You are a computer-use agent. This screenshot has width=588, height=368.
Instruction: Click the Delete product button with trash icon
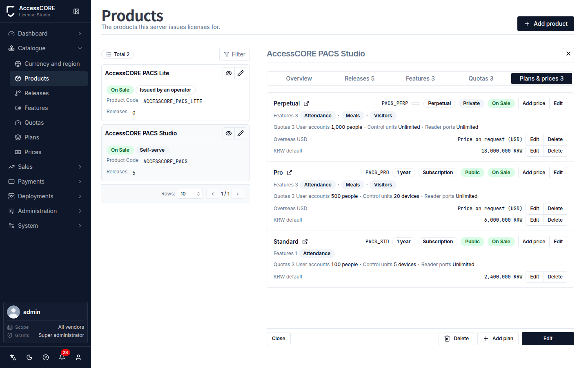click(x=456, y=339)
